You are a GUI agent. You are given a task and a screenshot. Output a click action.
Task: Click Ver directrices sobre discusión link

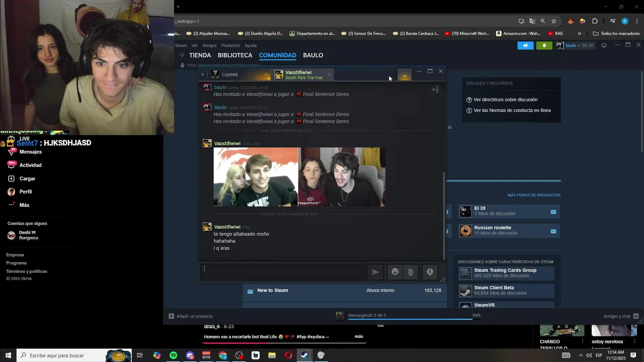point(505,100)
